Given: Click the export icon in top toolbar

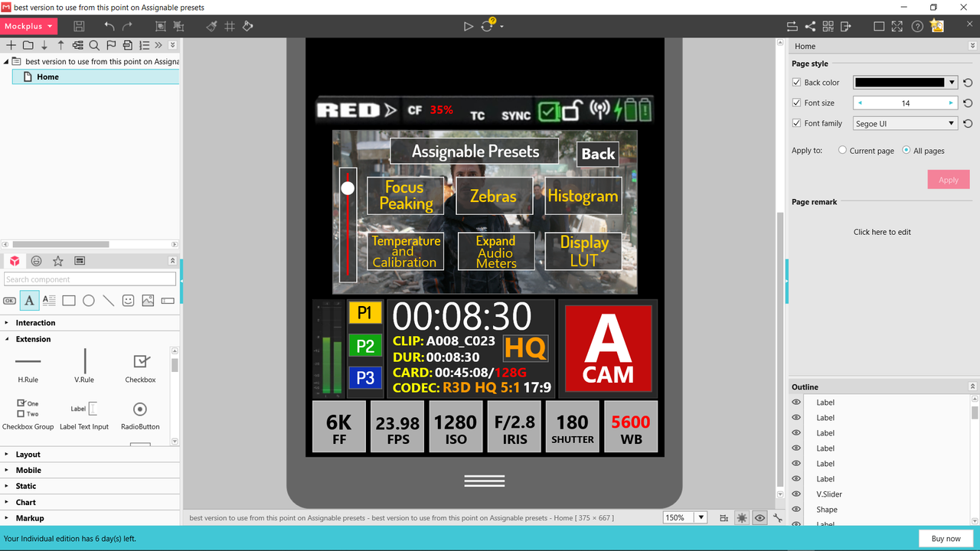Looking at the screenshot, I should coord(846,26).
